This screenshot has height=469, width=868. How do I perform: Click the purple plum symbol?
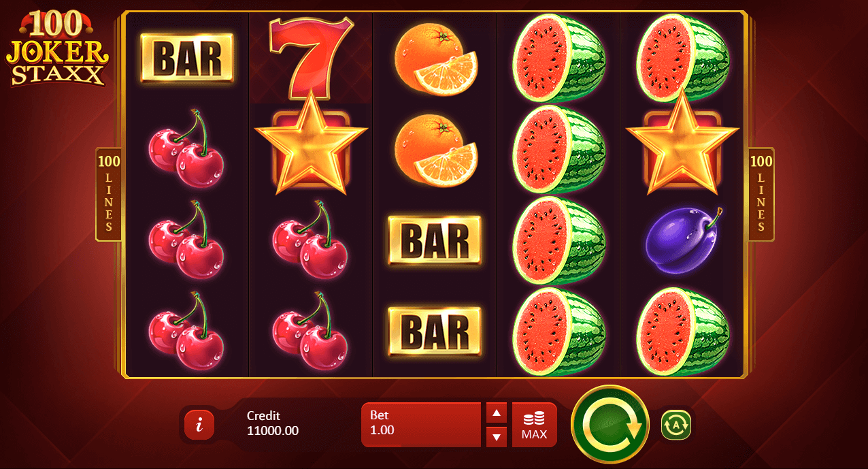tap(682, 240)
